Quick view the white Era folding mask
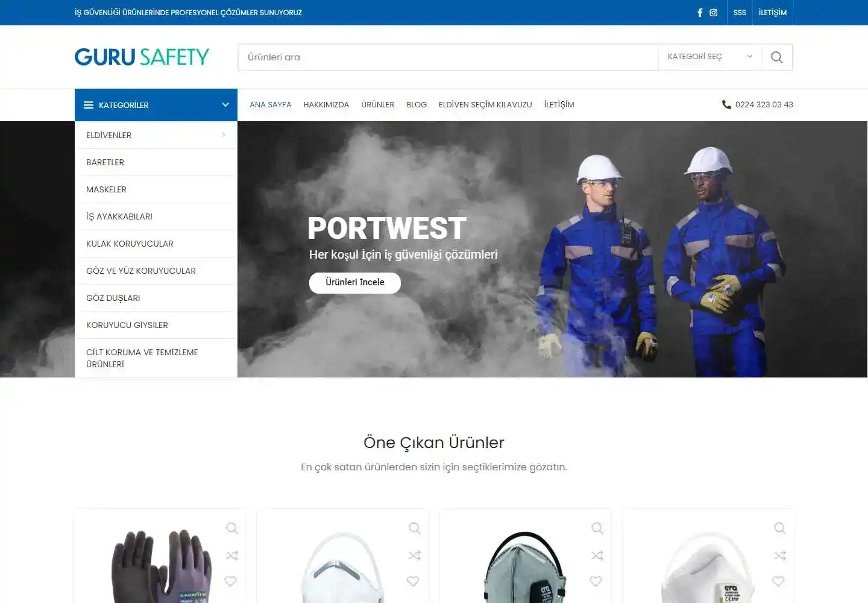 click(x=780, y=528)
